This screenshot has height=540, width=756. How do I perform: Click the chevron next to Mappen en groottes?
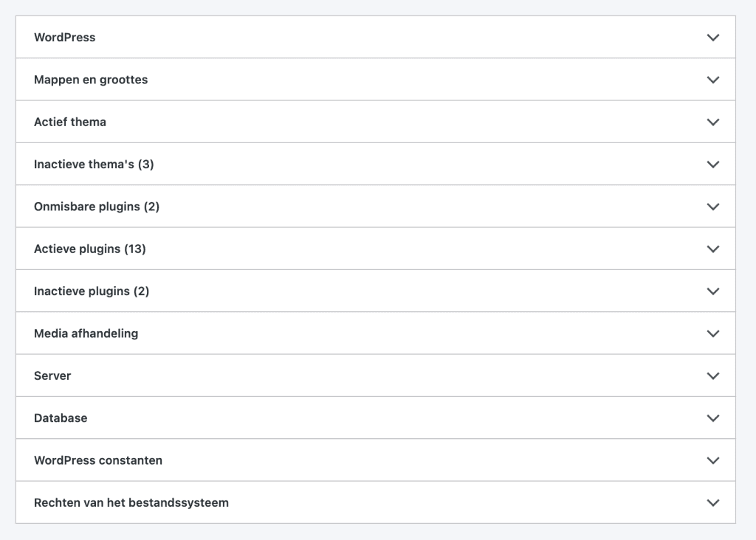(x=712, y=80)
